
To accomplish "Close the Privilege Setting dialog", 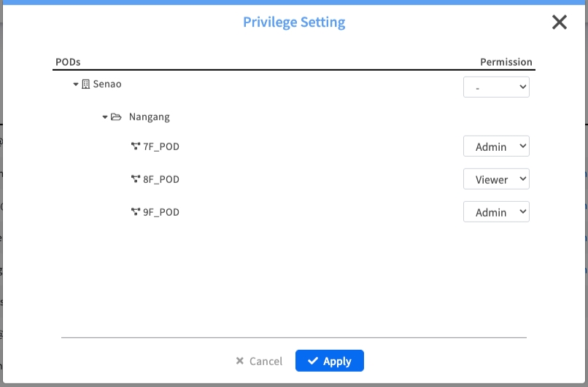I will click(x=559, y=23).
